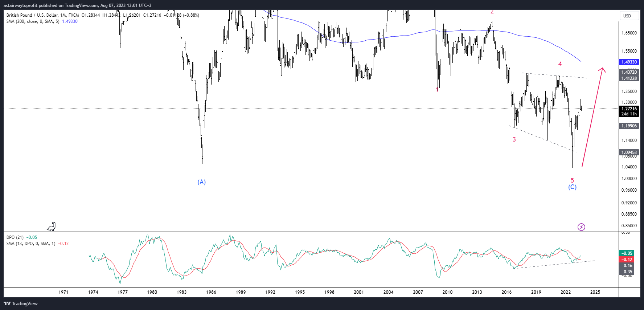
Task: Click 1986 on the time axis
Action: [x=211, y=292]
